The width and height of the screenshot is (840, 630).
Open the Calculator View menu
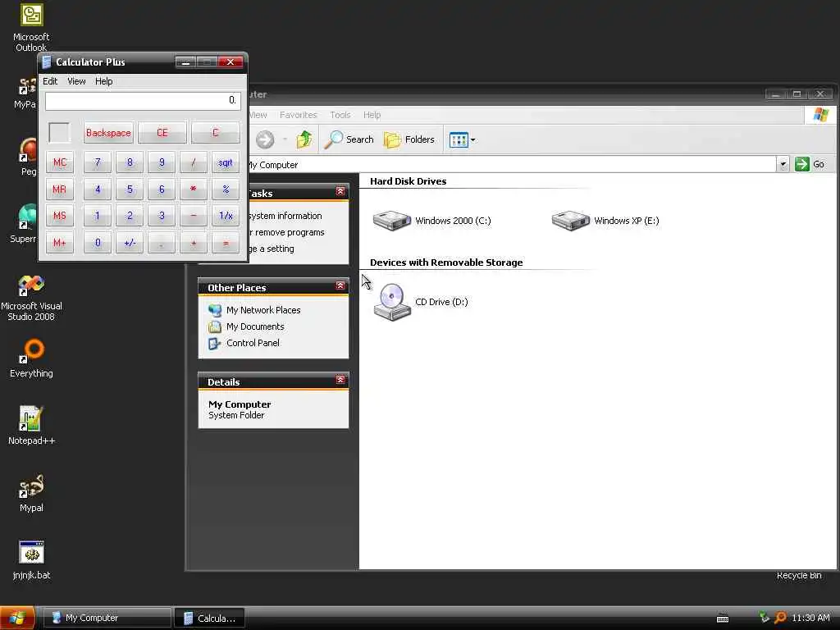[x=76, y=81]
